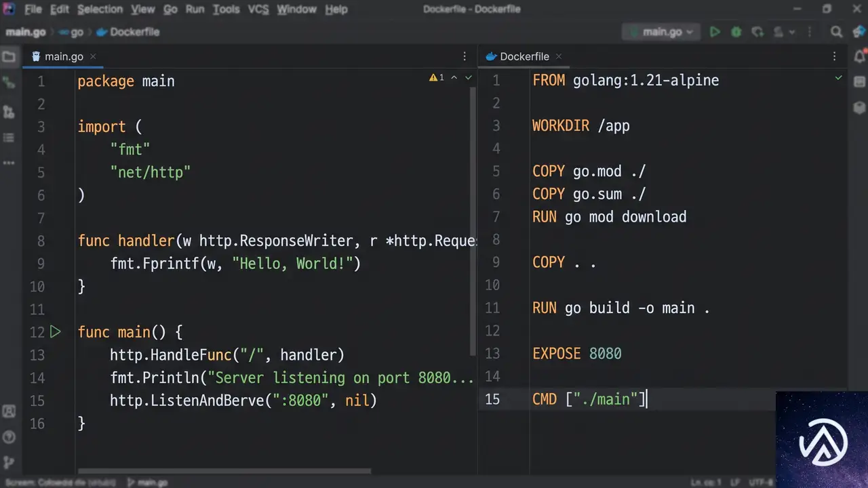Open the Database tool window on right sidebar
The height and width of the screenshot is (488, 868).
[x=859, y=82]
